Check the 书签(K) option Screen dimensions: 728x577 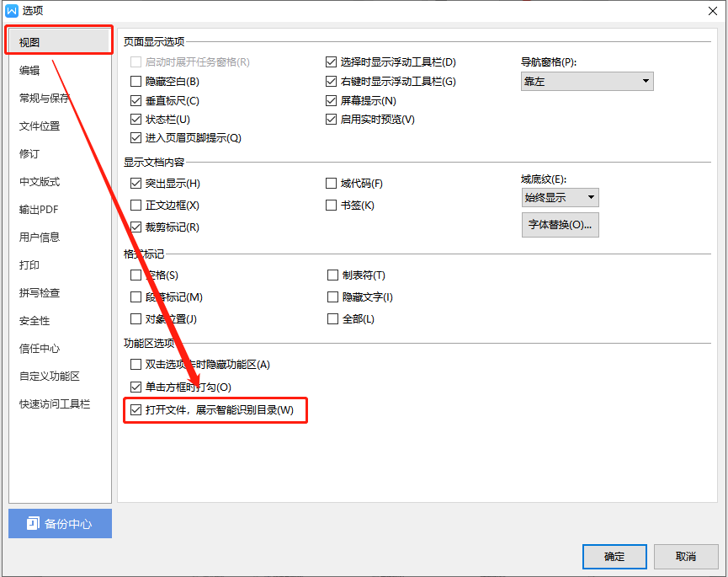click(x=331, y=206)
